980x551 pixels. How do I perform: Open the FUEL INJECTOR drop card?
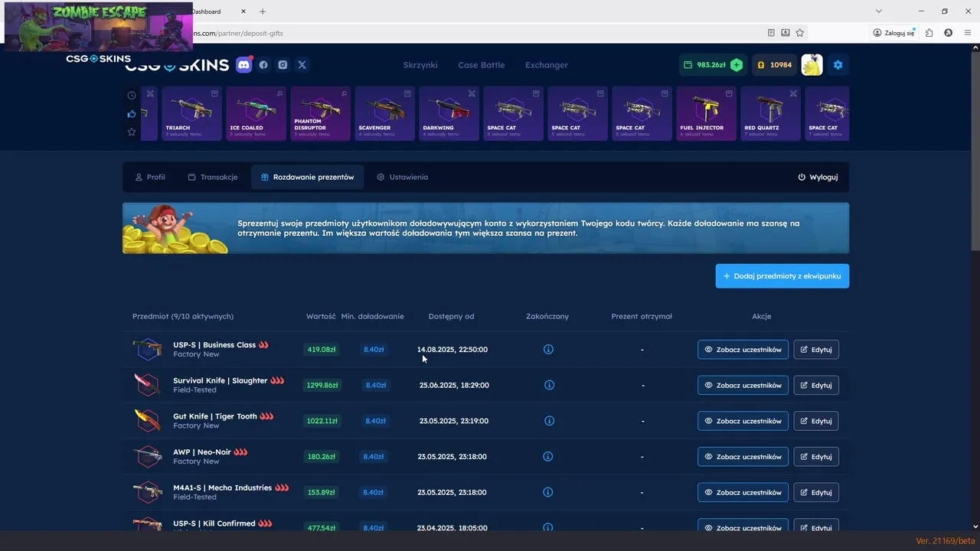(707, 113)
